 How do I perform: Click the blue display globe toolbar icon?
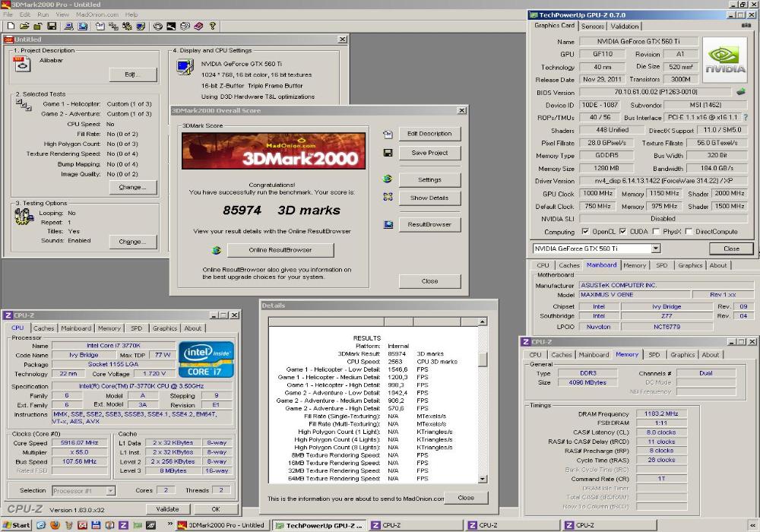pyautogui.click(x=82, y=26)
